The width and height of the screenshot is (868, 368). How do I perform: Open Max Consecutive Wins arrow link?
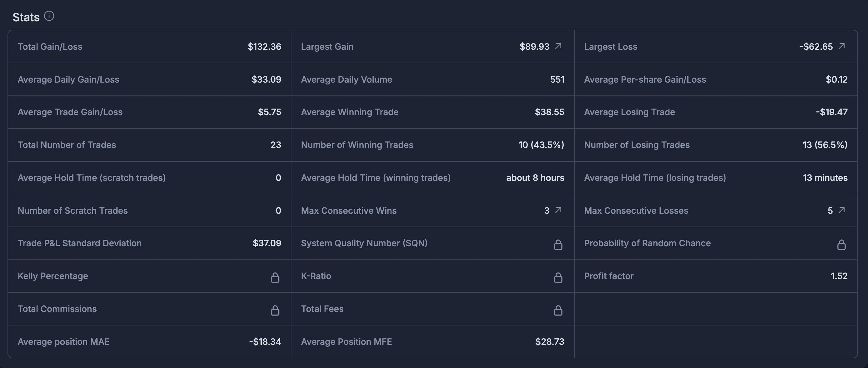(558, 211)
